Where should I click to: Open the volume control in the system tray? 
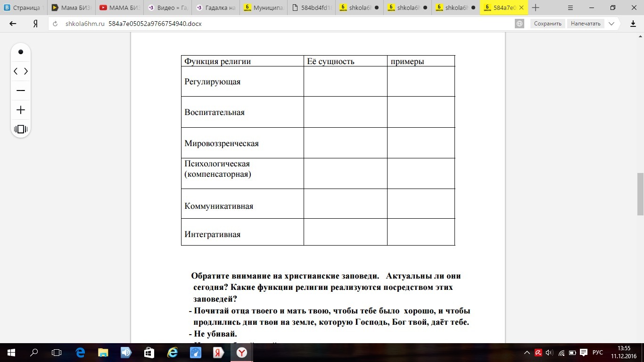550,353
